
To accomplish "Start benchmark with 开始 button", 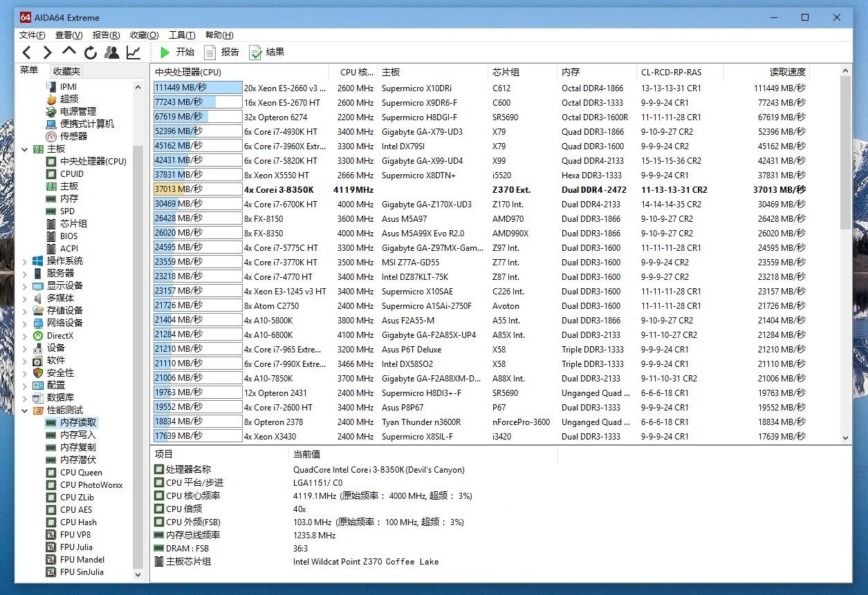I will (177, 52).
